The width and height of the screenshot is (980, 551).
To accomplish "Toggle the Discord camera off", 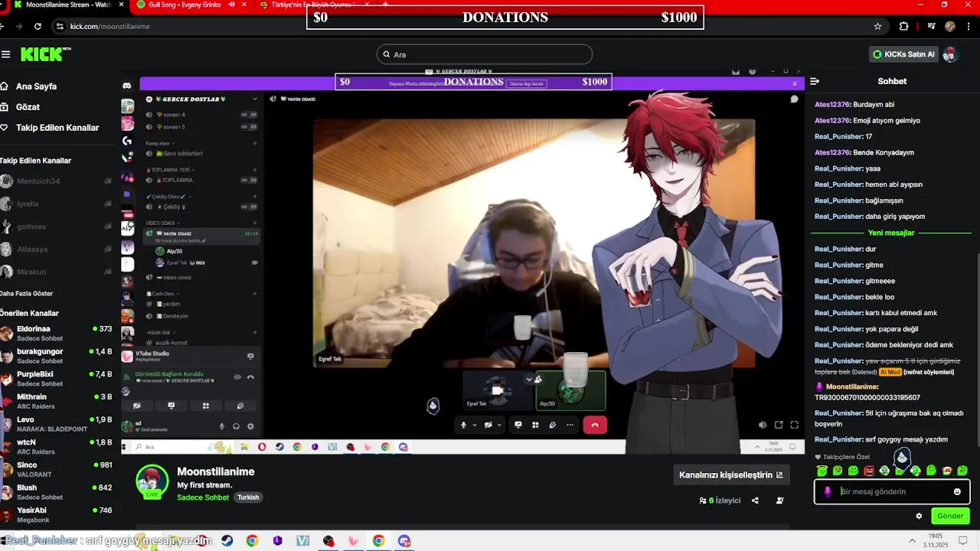I will [x=488, y=425].
